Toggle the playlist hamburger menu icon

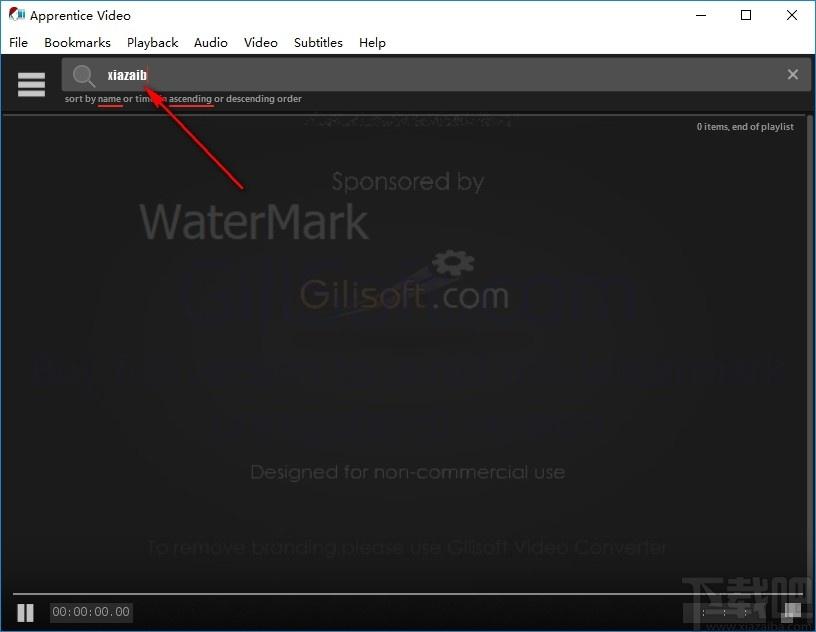click(31, 84)
